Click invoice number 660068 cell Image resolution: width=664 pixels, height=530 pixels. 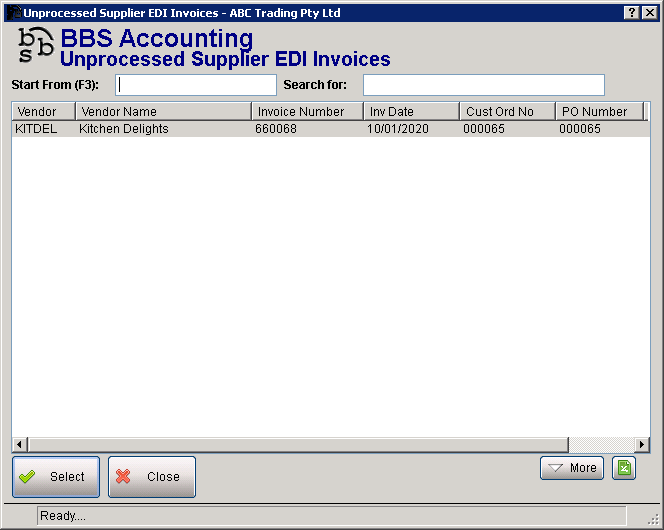click(x=276, y=129)
